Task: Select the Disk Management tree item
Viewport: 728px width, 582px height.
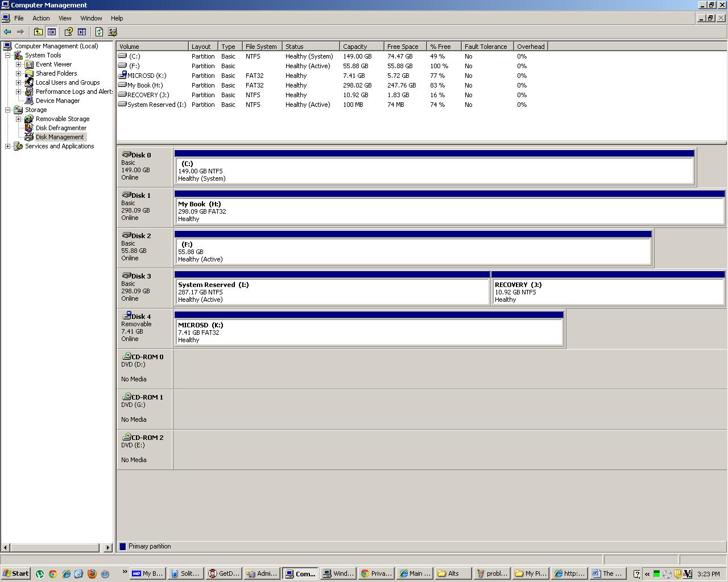Action: (x=60, y=137)
